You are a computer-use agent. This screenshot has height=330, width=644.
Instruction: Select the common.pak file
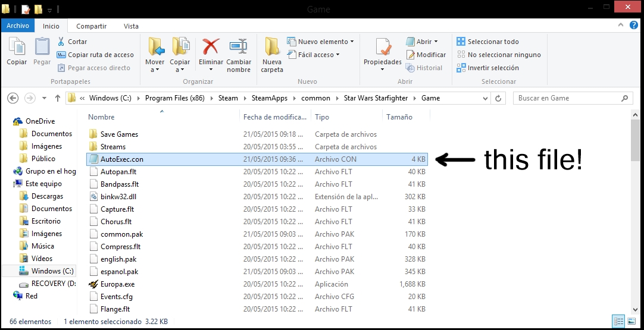(x=121, y=234)
